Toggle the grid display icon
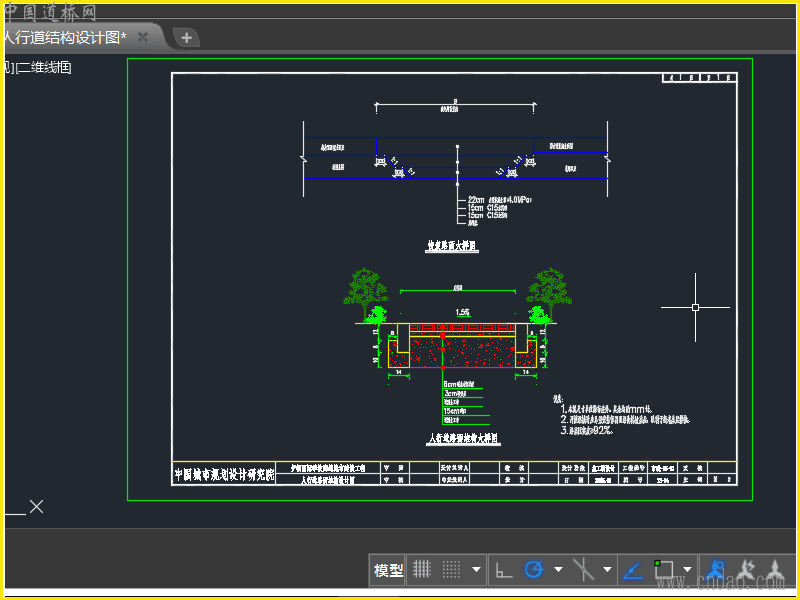The image size is (800, 600). pyautogui.click(x=423, y=570)
